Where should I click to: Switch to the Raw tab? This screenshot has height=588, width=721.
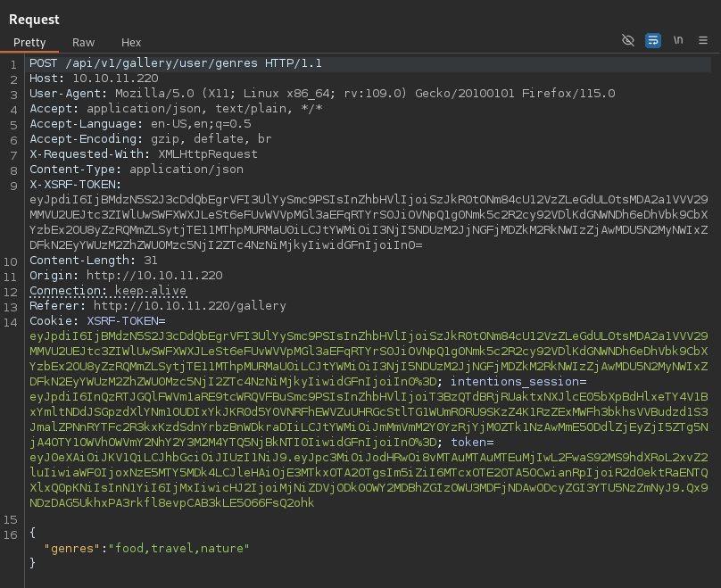coord(84,42)
